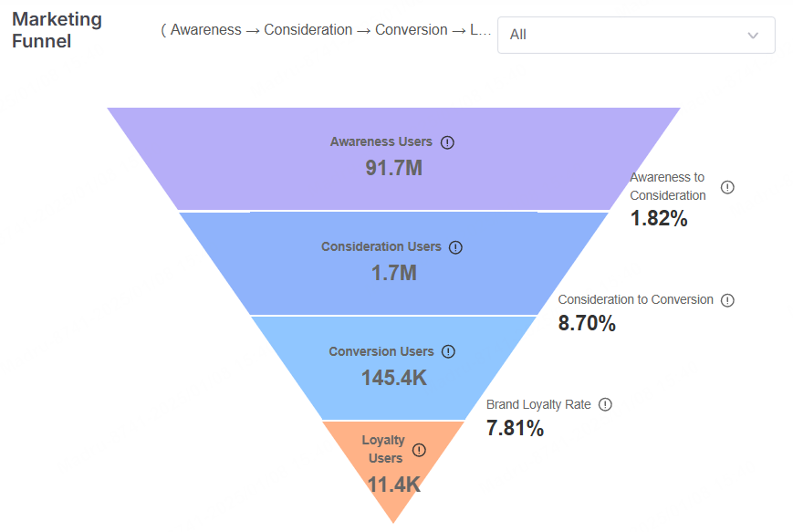Open the Conversion Users info tooltip icon
The image size is (793, 532).
point(448,352)
